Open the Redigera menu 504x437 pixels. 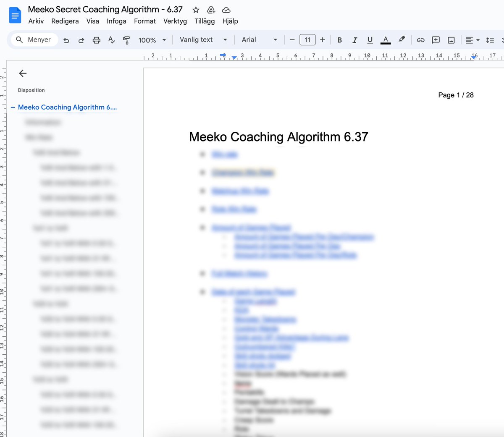[x=65, y=21]
